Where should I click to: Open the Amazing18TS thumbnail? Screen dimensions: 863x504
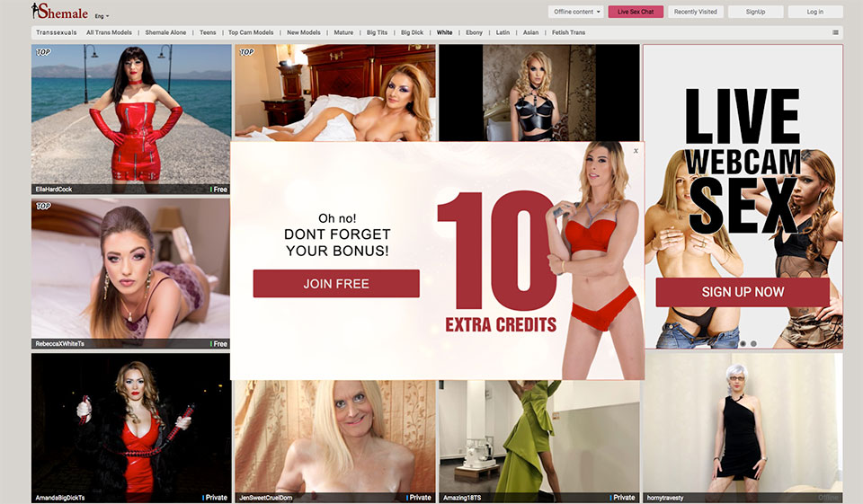point(538,427)
